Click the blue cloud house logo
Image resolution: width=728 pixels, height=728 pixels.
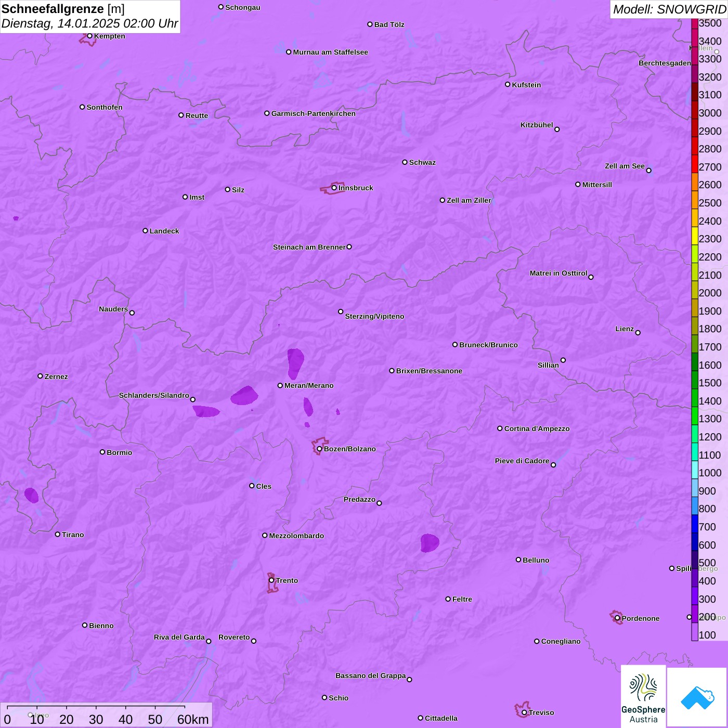click(x=697, y=697)
